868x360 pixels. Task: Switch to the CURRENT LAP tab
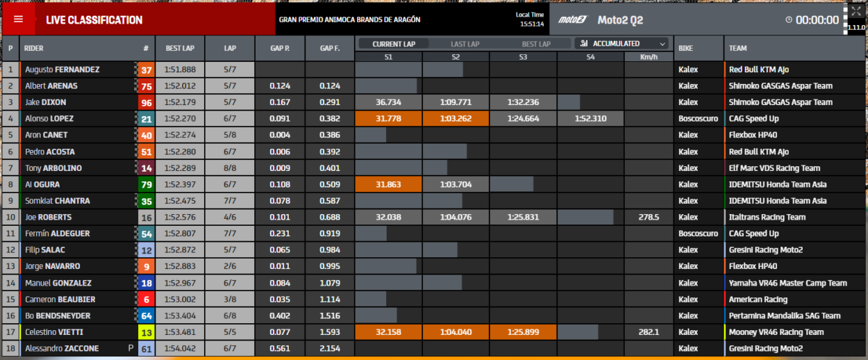(394, 44)
